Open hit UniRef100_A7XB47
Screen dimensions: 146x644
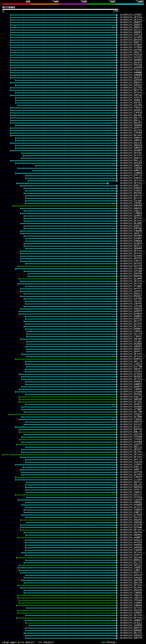coord(131,15)
